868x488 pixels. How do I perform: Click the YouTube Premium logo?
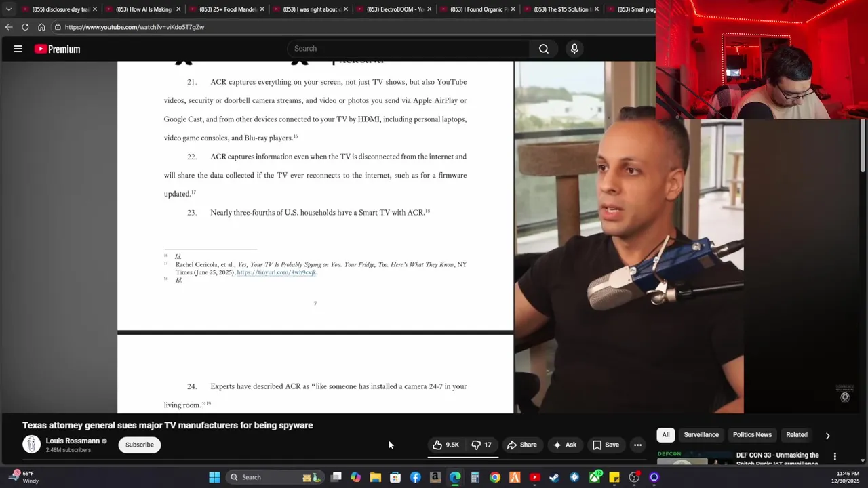pos(58,49)
